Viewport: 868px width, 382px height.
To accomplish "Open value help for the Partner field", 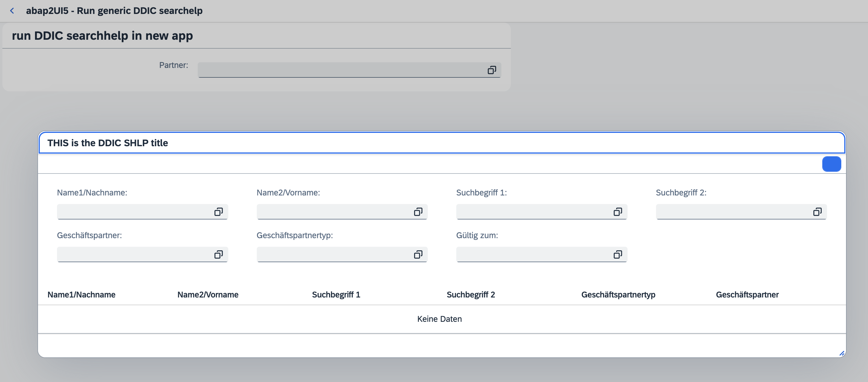I will [492, 70].
